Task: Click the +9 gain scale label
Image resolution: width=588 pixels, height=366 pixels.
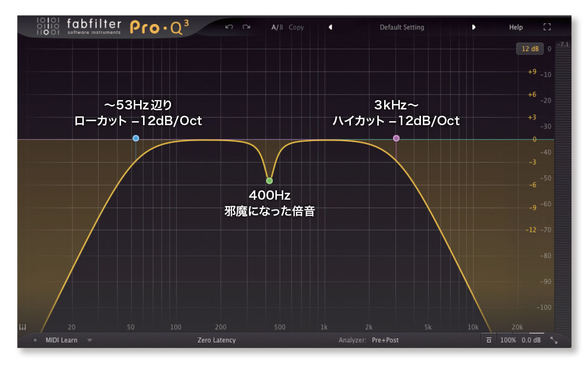Action: pos(532,72)
